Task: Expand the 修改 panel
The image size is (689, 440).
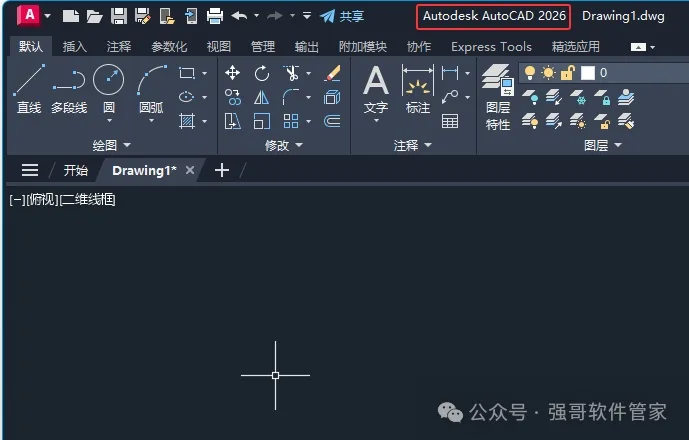Action: click(284, 145)
